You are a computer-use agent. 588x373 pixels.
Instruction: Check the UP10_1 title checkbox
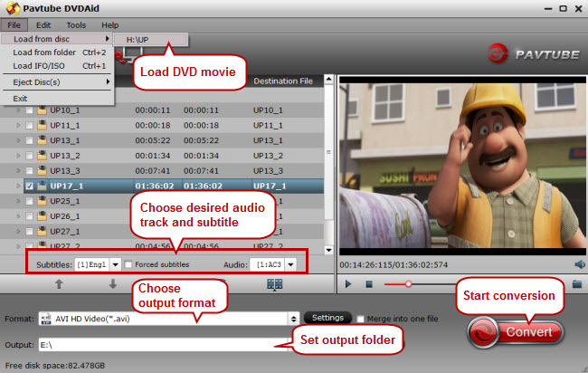(x=29, y=110)
